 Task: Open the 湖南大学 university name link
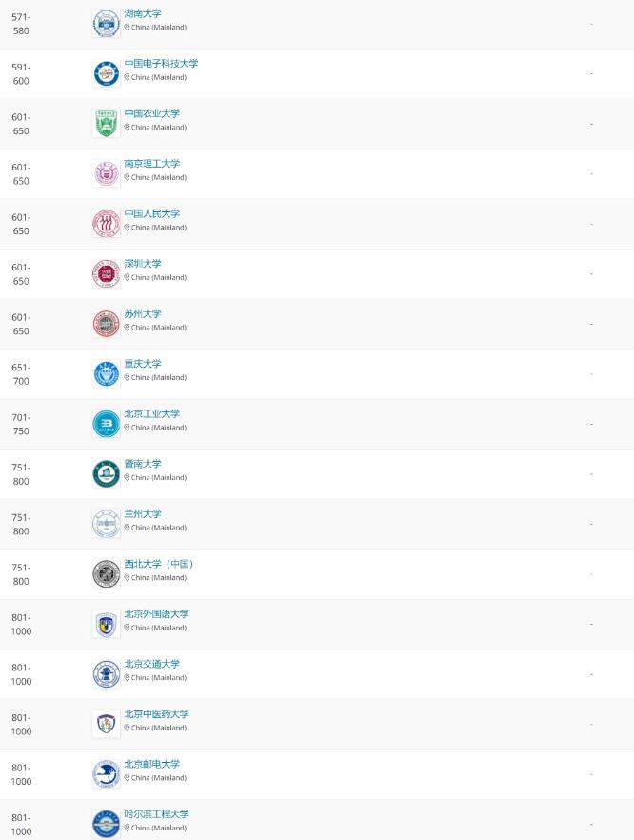click(x=143, y=13)
